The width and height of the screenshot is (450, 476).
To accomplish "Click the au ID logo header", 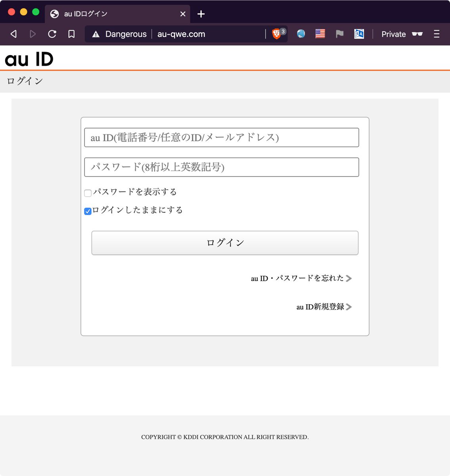I will 29,59.
